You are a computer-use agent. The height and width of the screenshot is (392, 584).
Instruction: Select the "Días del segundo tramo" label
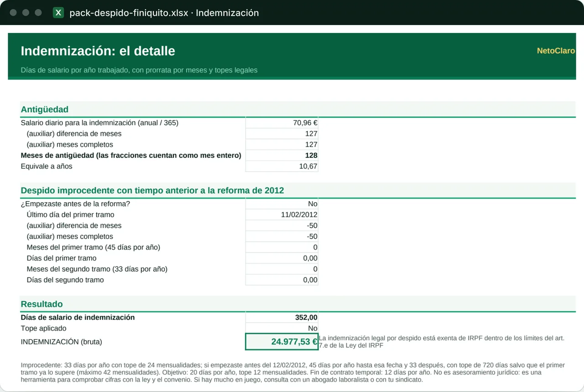coord(65,280)
